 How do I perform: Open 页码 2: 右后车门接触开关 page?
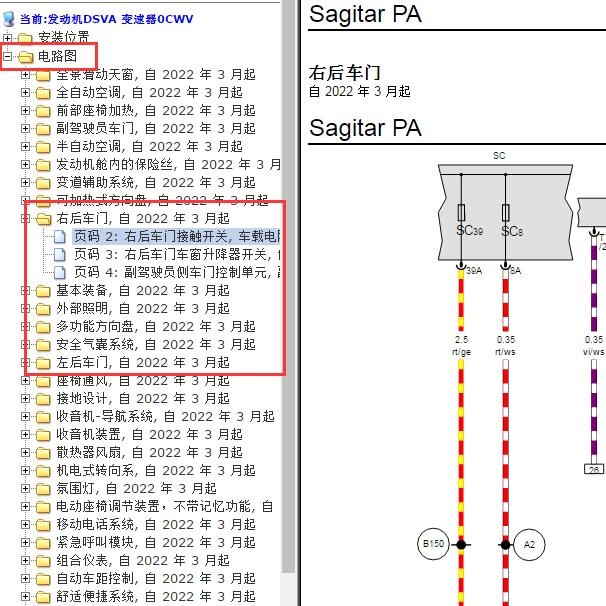[x=176, y=236]
